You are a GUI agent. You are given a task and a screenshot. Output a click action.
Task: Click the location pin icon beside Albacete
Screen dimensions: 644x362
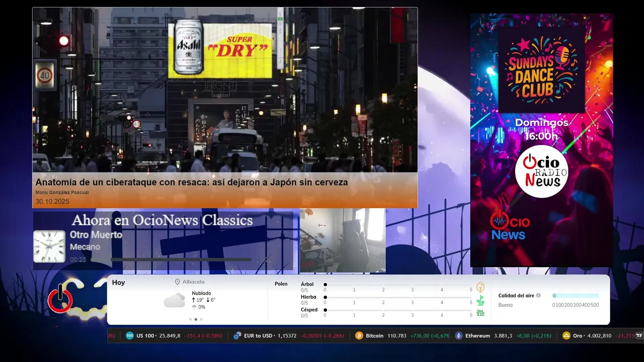177,282
